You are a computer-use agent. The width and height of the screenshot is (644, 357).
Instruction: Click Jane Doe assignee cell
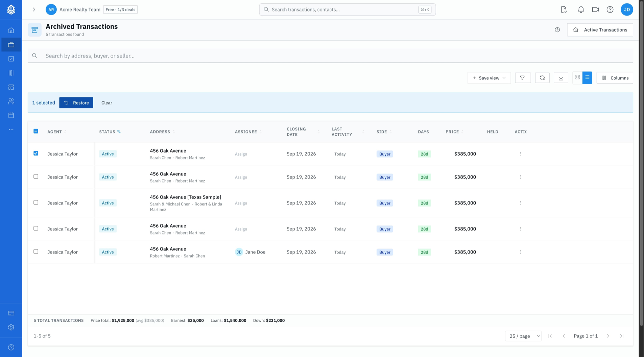pyautogui.click(x=250, y=252)
